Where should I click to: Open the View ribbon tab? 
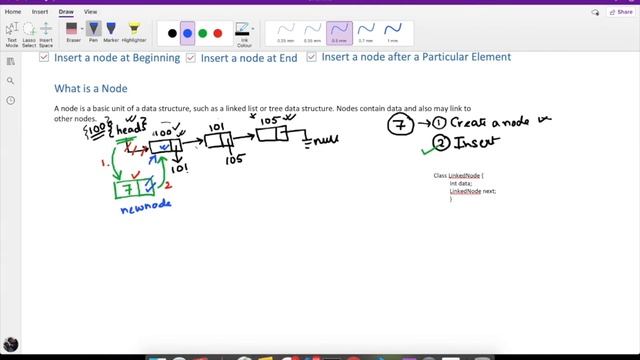(91, 12)
